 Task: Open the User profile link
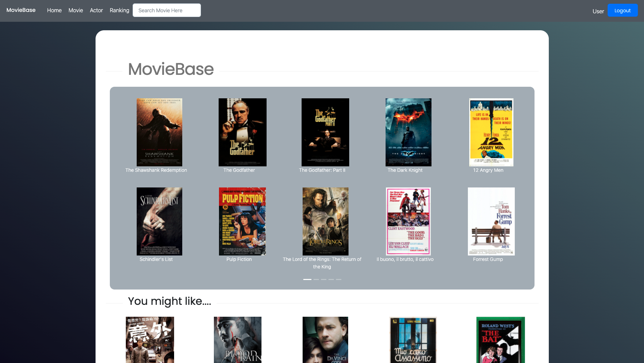598,11
